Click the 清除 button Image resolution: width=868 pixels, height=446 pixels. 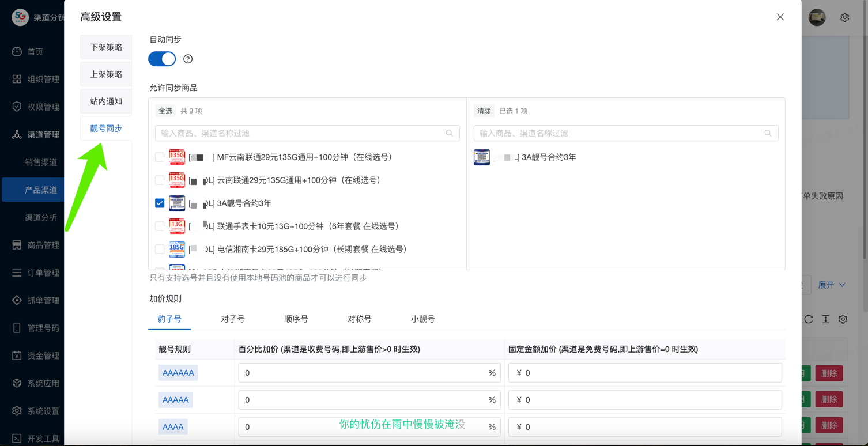[484, 111]
